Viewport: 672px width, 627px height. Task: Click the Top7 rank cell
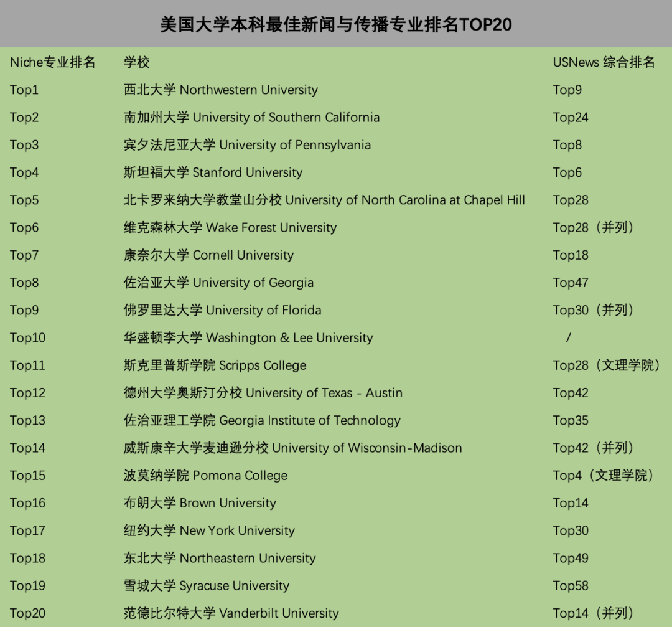coord(24,255)
